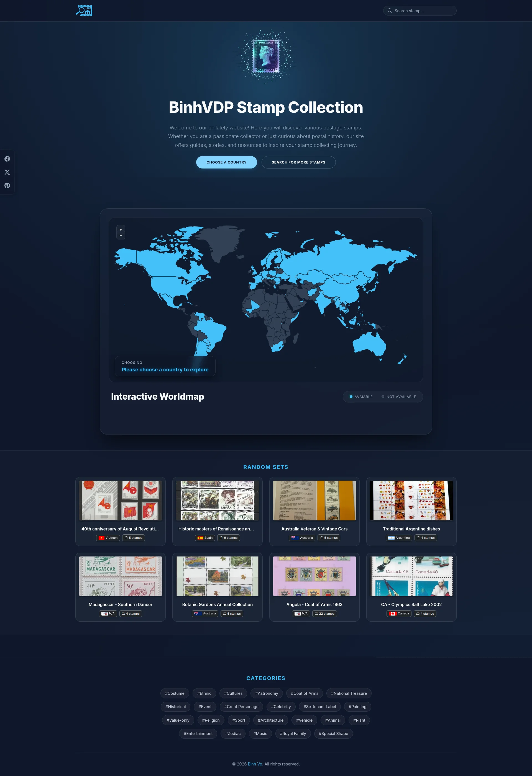This screenshot has height=776, width=532.
Task: Click the Vietnam flag country badge
Action: pos(108,538)
